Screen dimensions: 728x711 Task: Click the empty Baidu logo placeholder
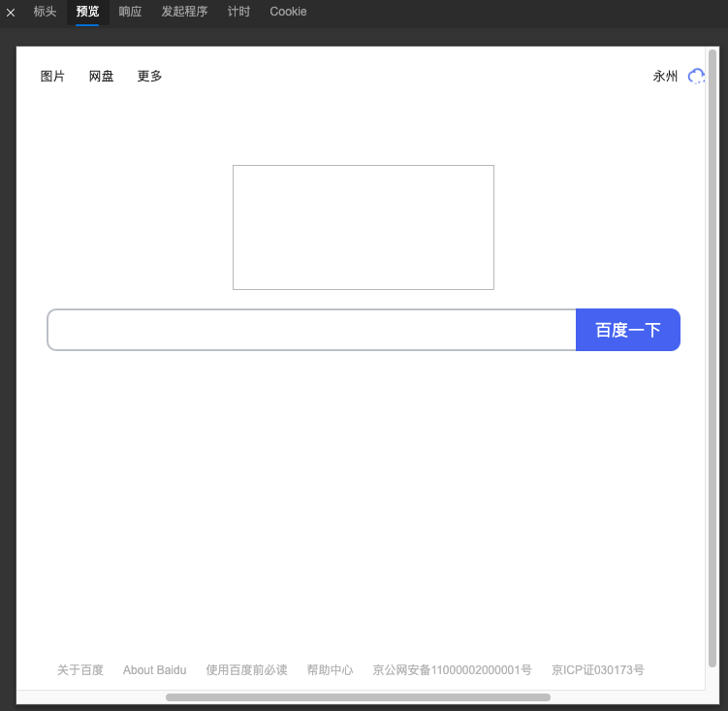[364, 227]
